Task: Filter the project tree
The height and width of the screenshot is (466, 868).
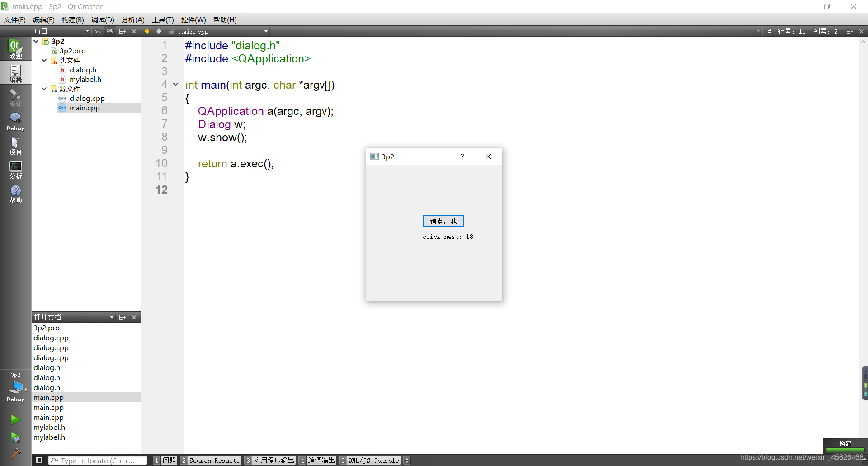Action: [98, 31]
